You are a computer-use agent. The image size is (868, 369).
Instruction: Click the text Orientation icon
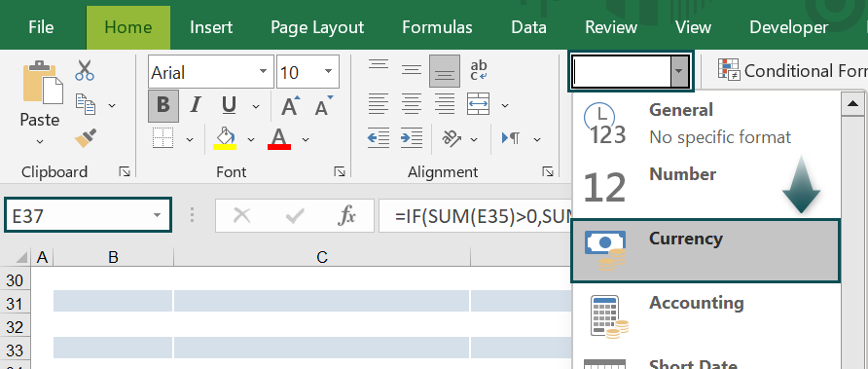coord(452,138)
